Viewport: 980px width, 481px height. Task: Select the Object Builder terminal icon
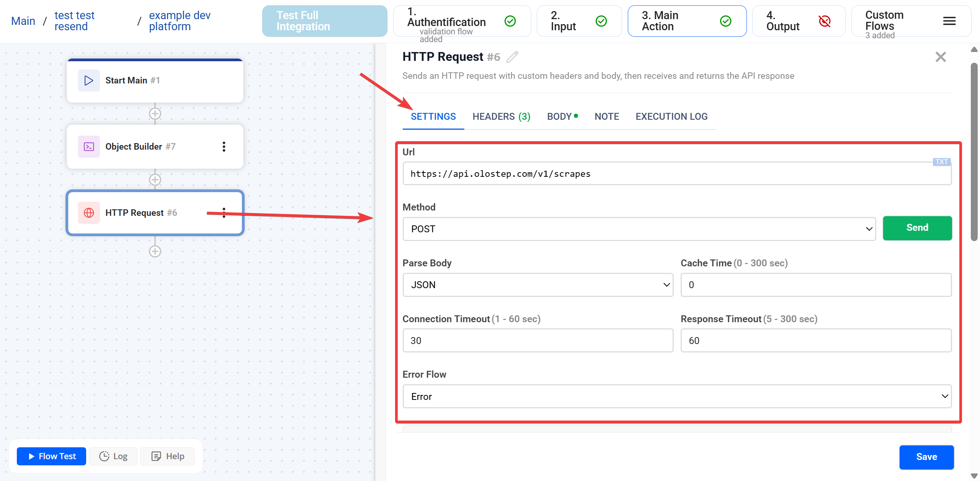pos(88,146)
